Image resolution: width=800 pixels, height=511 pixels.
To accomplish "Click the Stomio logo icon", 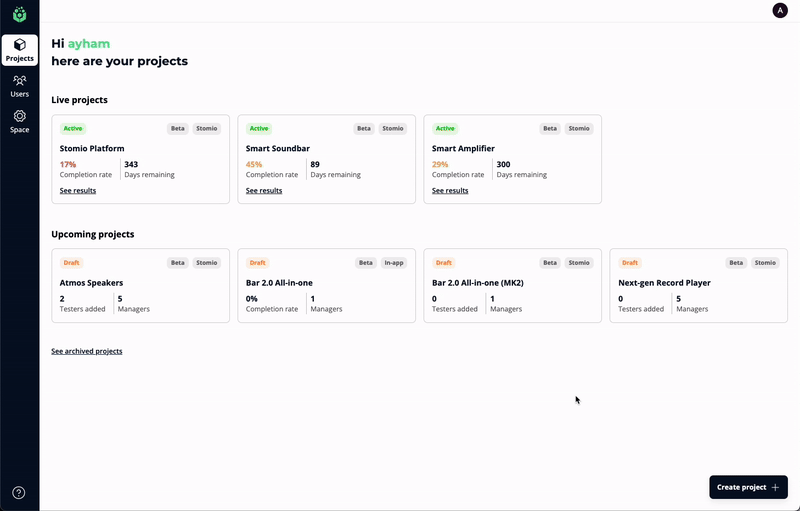I will [19, 14].
